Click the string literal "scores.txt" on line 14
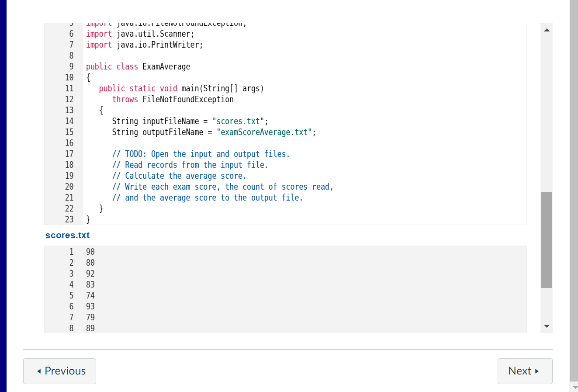Image resolution: width=578 pixels, height=392 pixels. tap(239, 121)
